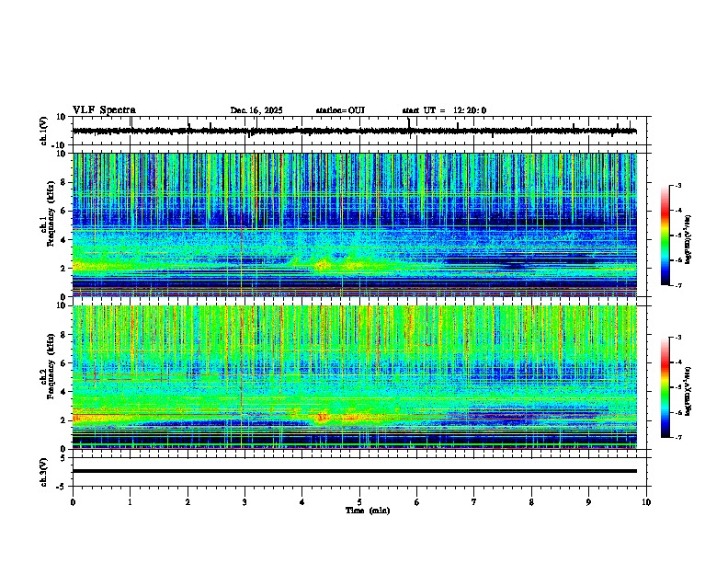The image size is (728, 563).
Task: Click the '2' kHz tick on ch.2 spectrogram
Action: tap(63, 420)
